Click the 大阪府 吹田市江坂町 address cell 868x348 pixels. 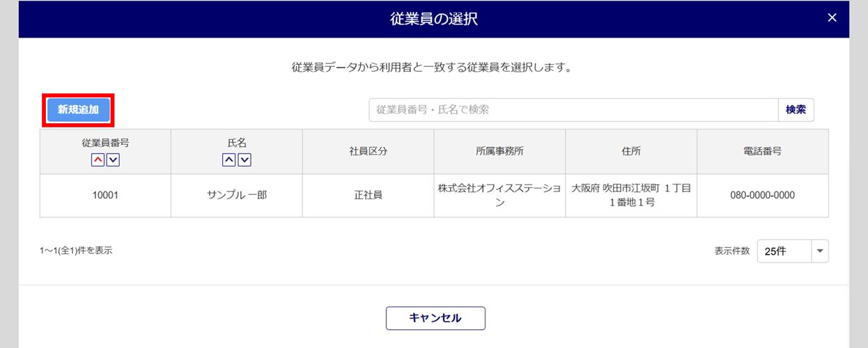(631, 196)
